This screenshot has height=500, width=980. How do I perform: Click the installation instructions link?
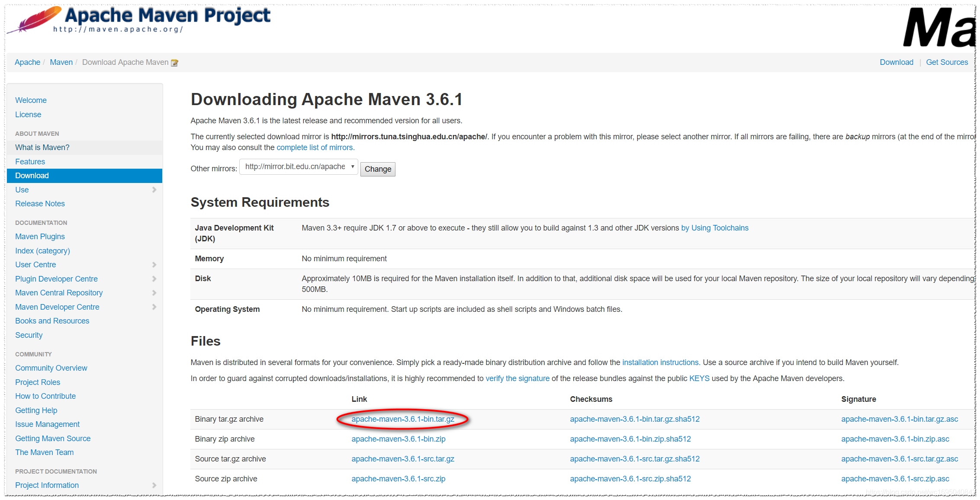coord(660,362)
